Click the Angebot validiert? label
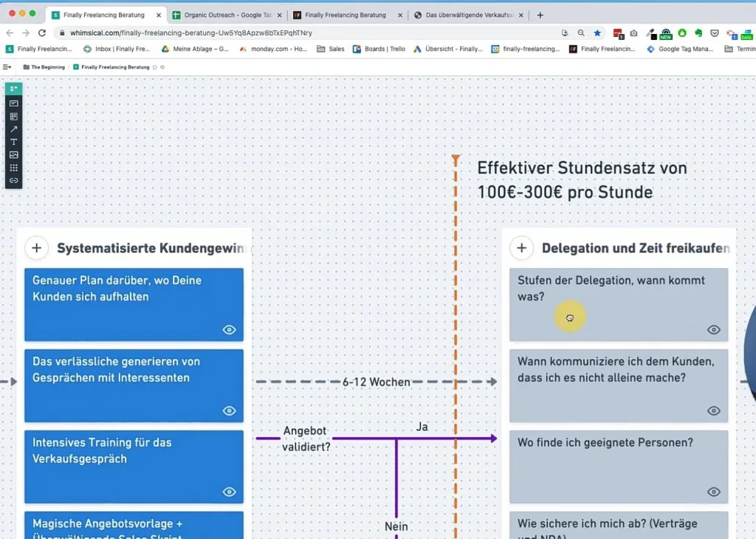 pos(306,439)
